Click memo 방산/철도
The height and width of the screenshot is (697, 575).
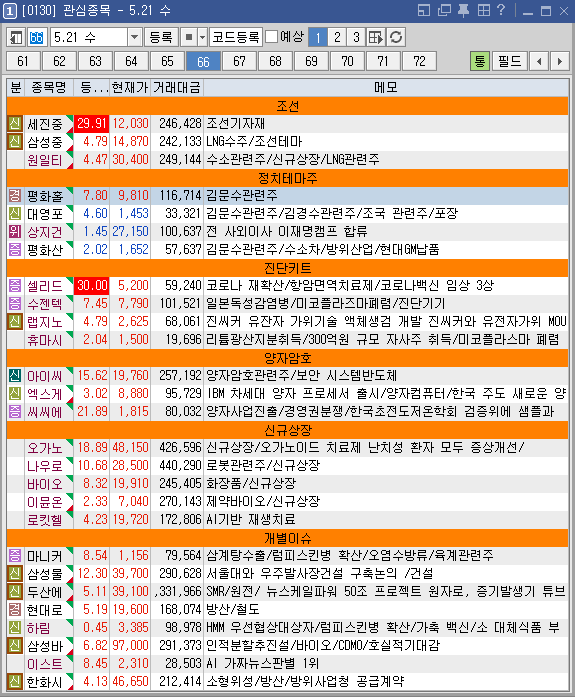233,609
